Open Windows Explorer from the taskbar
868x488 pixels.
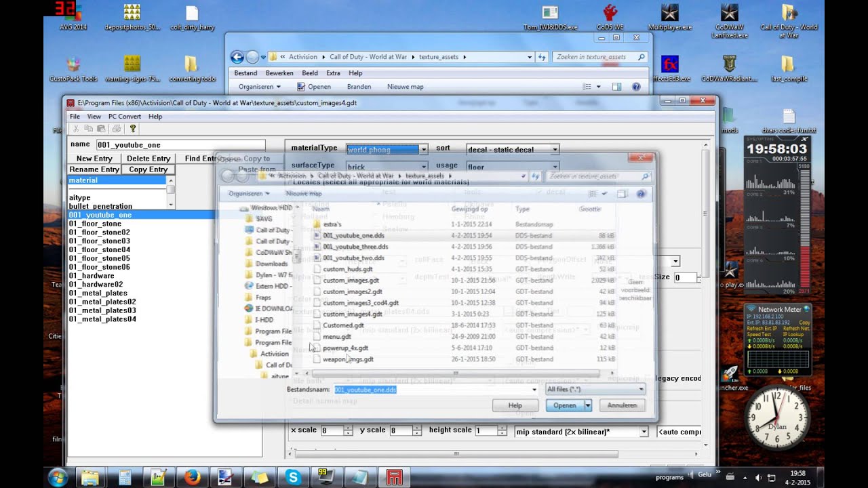click(91, 477)
